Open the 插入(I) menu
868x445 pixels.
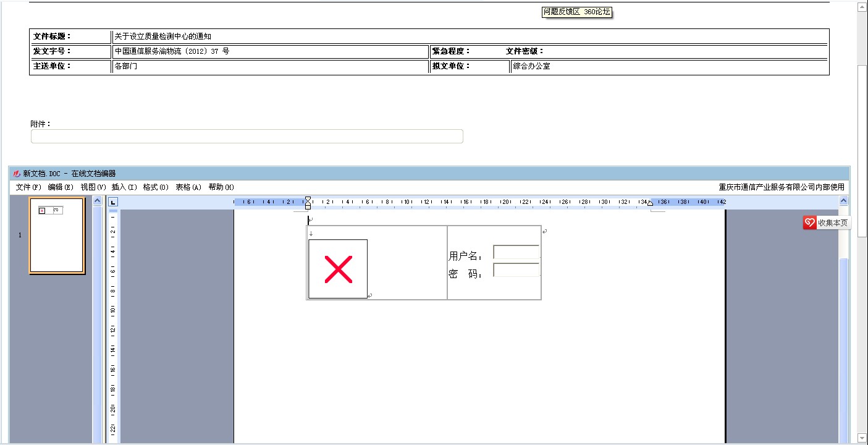point(124,187)
